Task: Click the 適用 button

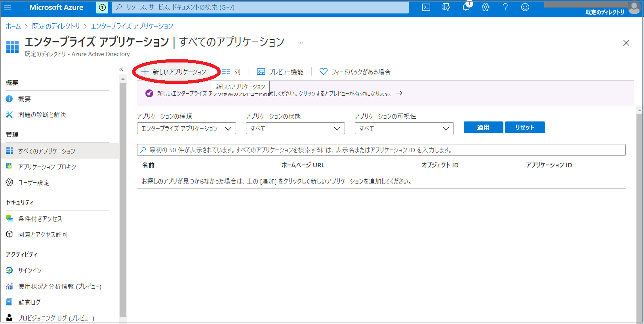Action: pos(483,127)
